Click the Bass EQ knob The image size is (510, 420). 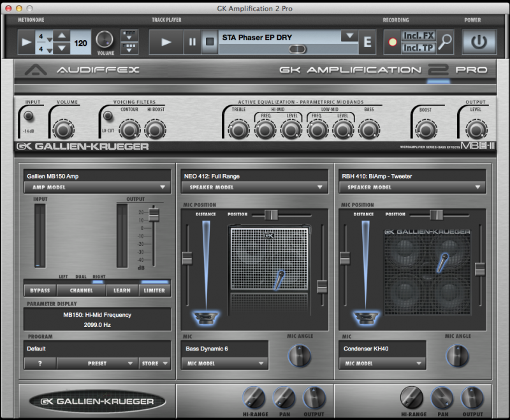369,130
